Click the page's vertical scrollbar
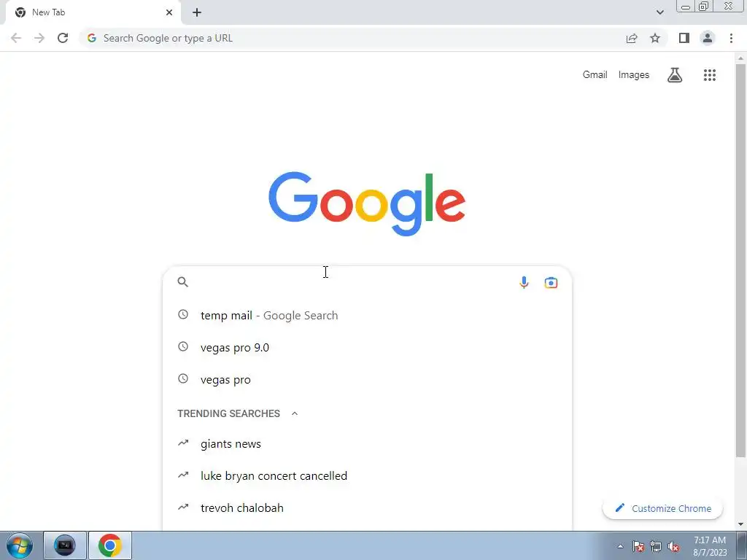 coord(740,260)
